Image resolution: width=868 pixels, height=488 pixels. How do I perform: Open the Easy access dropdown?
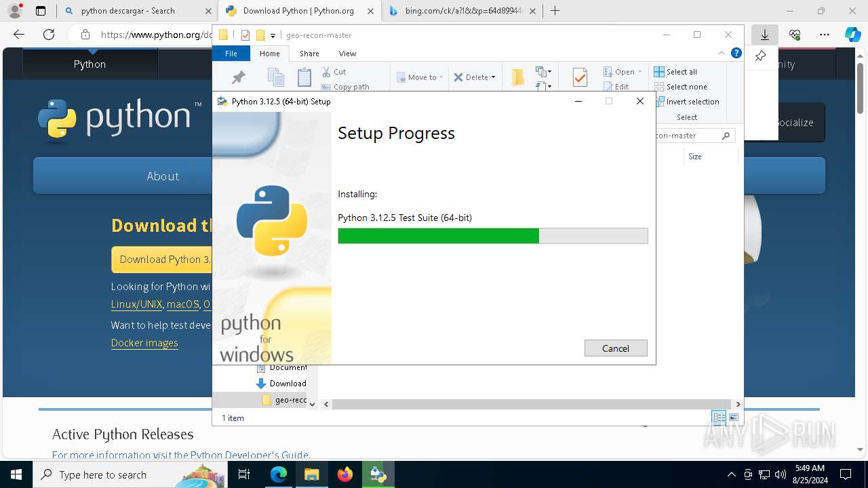click(543, 86)
